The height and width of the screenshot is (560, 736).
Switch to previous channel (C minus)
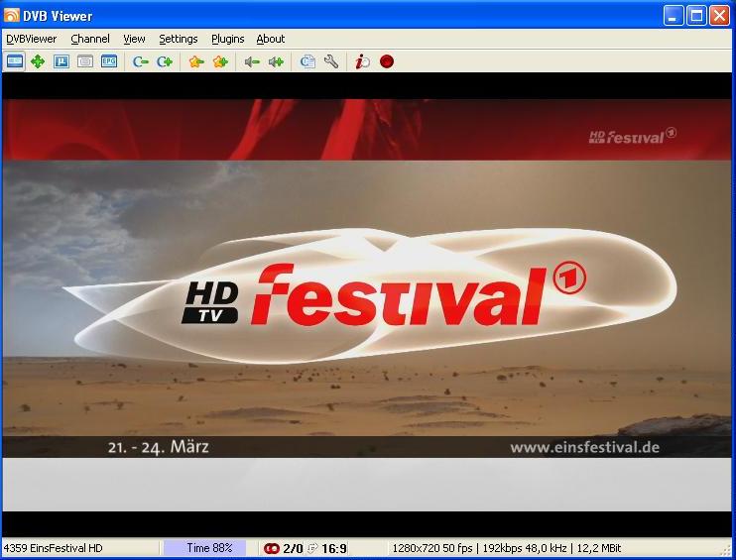point(140,61)
